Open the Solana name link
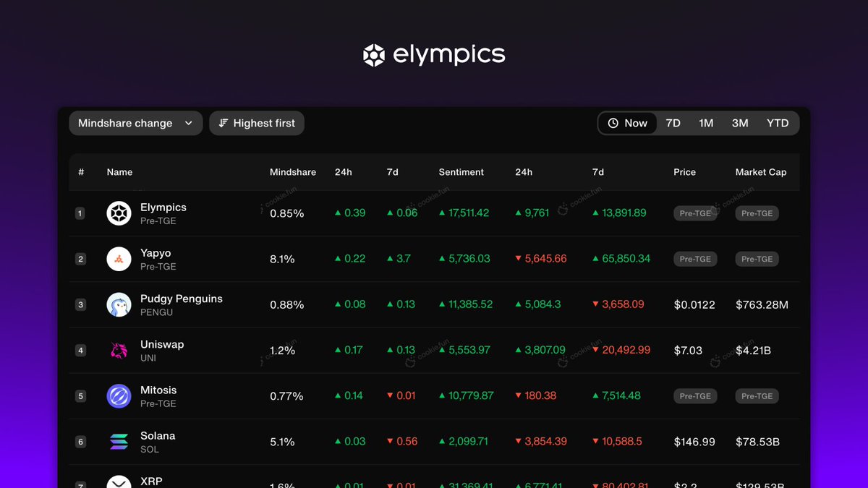 point(158,435)
